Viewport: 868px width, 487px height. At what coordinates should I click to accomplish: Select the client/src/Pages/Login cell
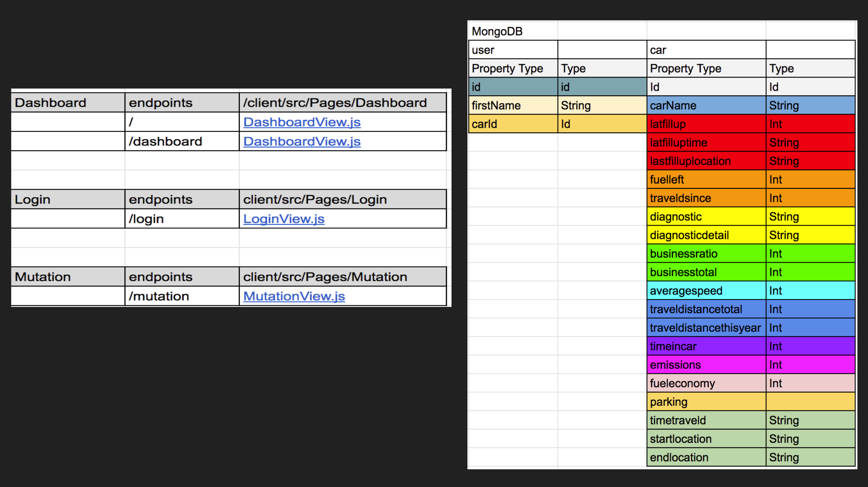(343, 199)
